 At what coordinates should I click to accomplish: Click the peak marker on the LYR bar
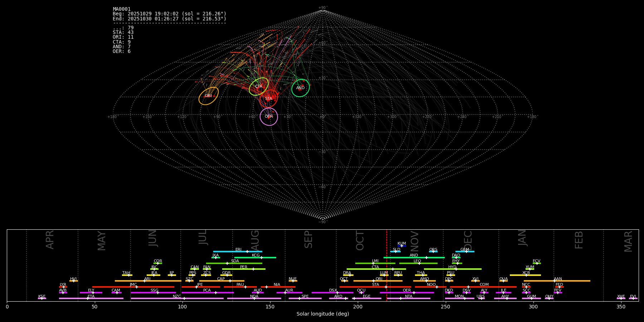(x=64, y=287)
